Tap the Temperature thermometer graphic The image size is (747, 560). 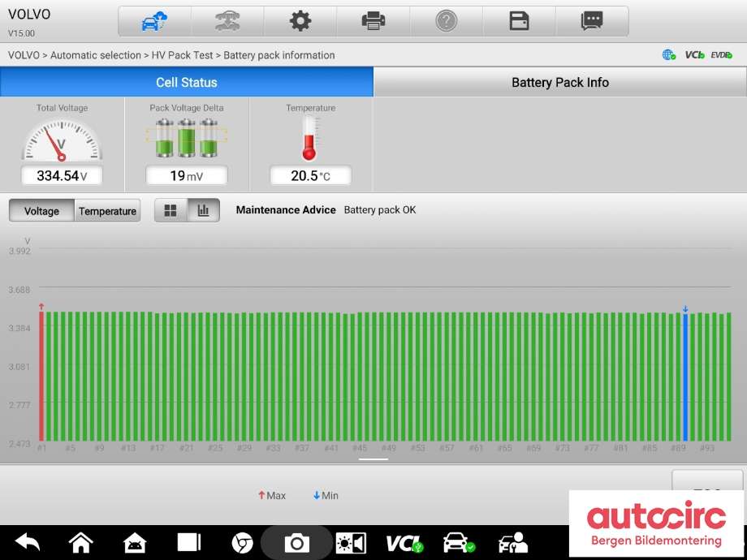tap(309, 138)
